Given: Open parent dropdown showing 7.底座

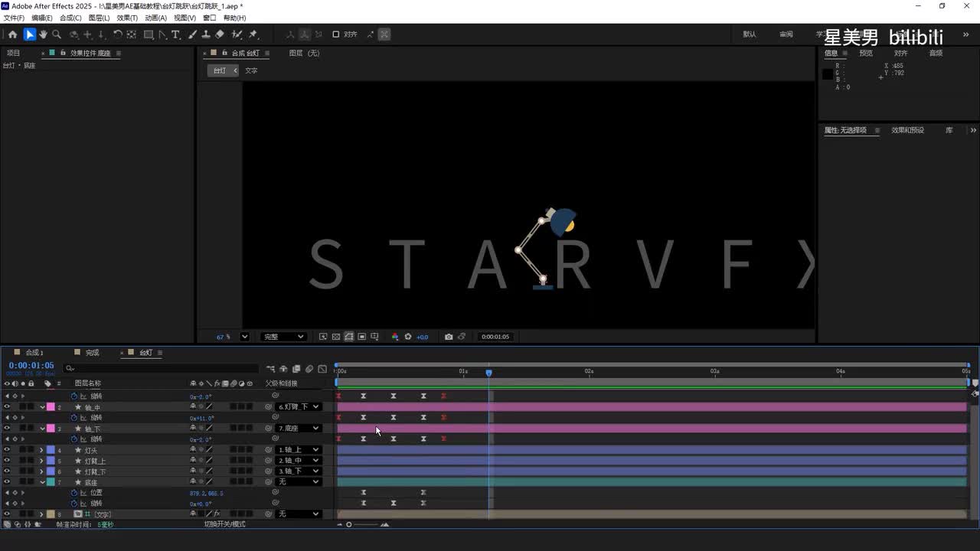Looking at the screenshot, I should tap(298, 429).
